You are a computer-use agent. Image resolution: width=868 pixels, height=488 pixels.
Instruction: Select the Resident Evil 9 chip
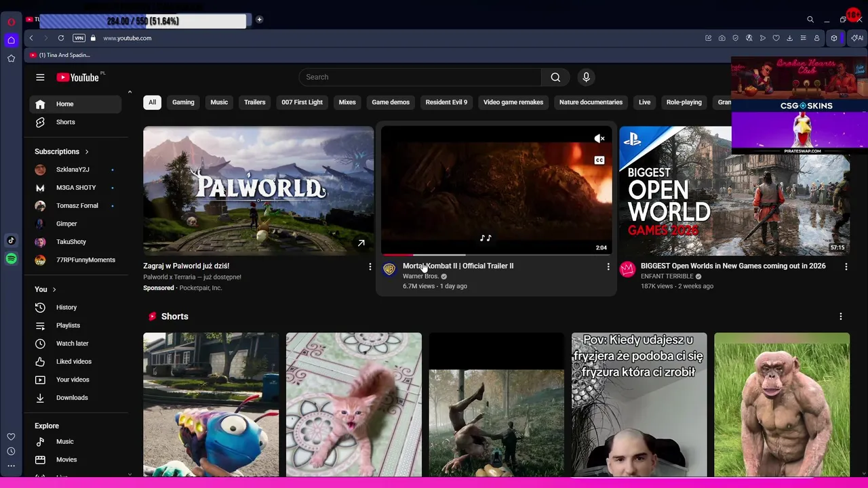pos(446,102)
